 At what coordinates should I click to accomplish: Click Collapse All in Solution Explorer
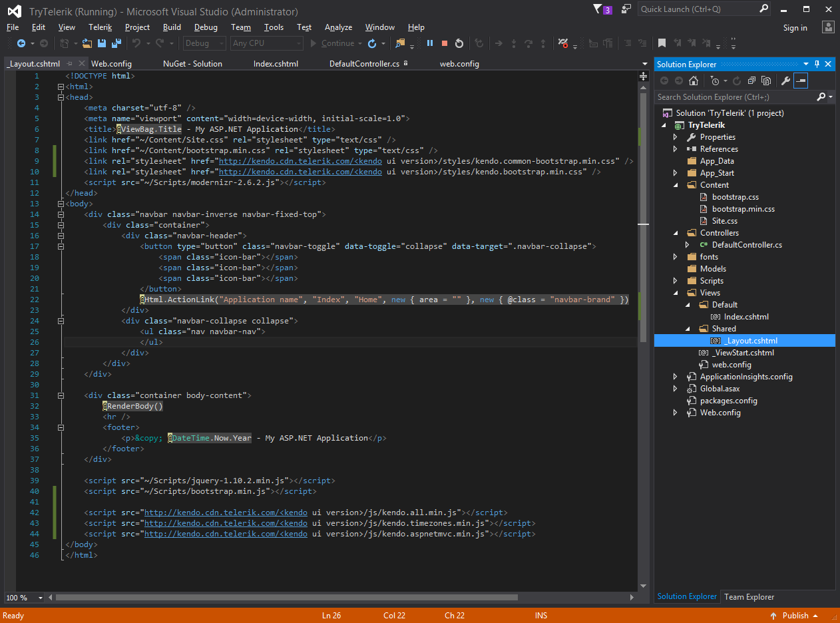click(751, 81)
